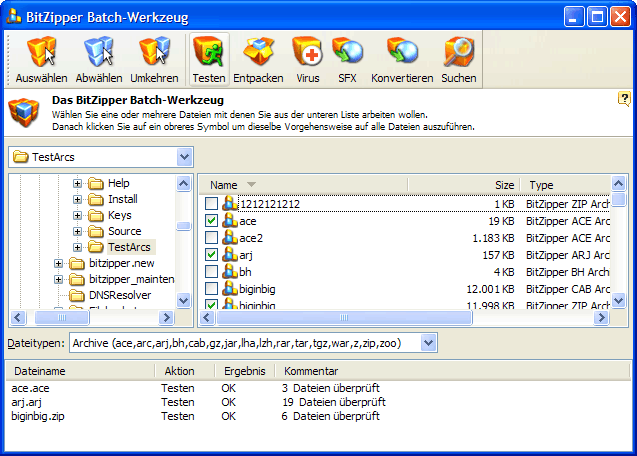The height and width of the screenshot is (456, 637).
Task: Click the Auswählen toolbar icon
Action: click(x=40, y=59)
